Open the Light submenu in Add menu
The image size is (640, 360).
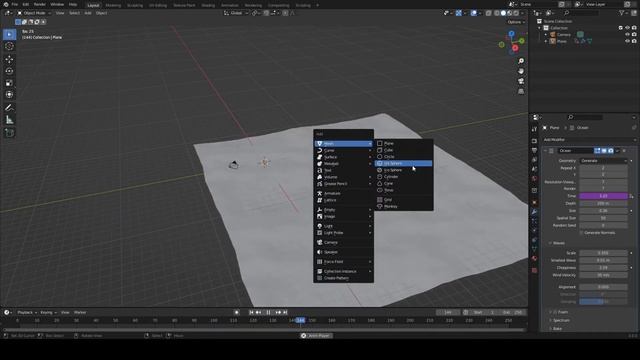pyautogui.click(x=343, y=226)
